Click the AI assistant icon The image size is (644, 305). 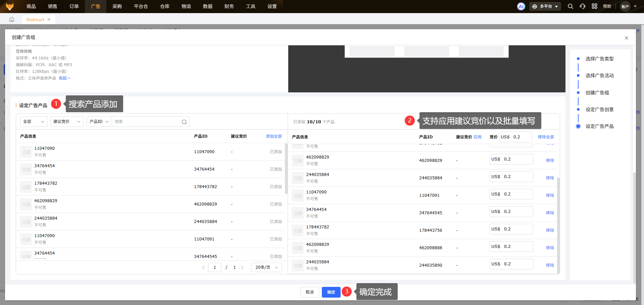pyautogui.click(x=521, y=6)
